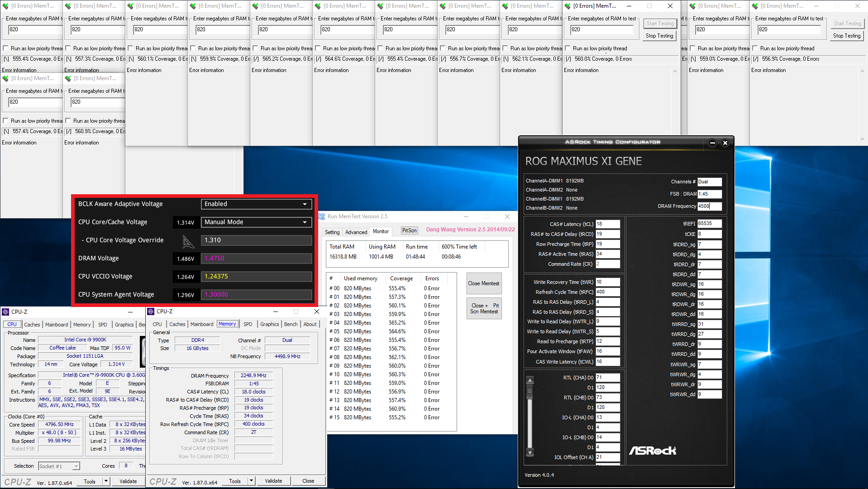Image resolution: width=868 pixels, height=489 pixels.
Task: Click MemTest icon of 562.1% coverage window
Action: [505, 6]
